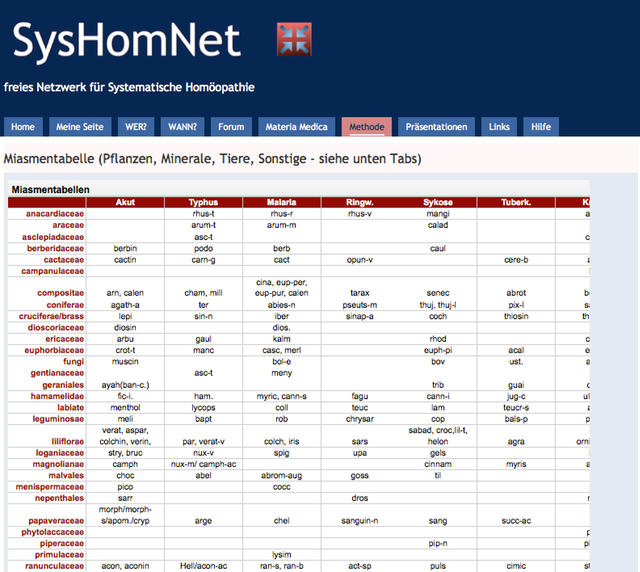The height and width of the screenshot is (572, 640).
Task: Open the Home tab
Action: [x=23, y=127]
